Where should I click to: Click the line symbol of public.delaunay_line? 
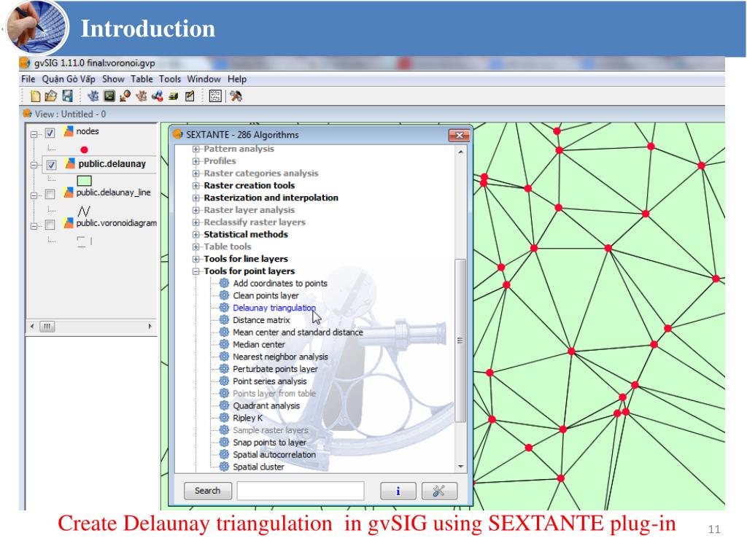coord(84,211)
